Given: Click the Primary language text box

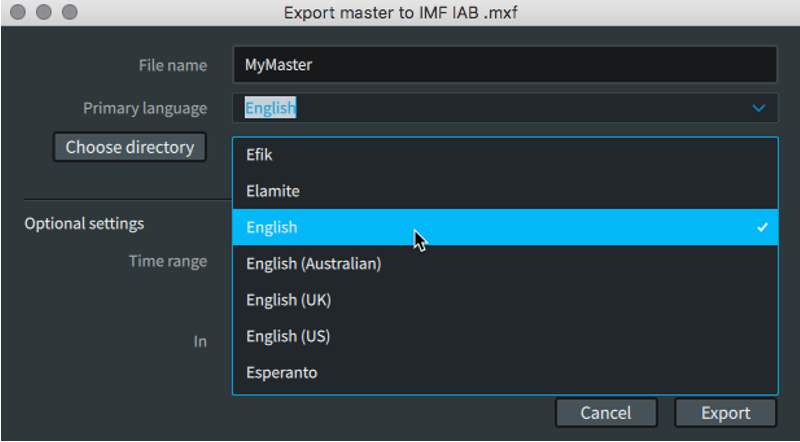Looking at the screenshot, I should (x=490, y=108).
